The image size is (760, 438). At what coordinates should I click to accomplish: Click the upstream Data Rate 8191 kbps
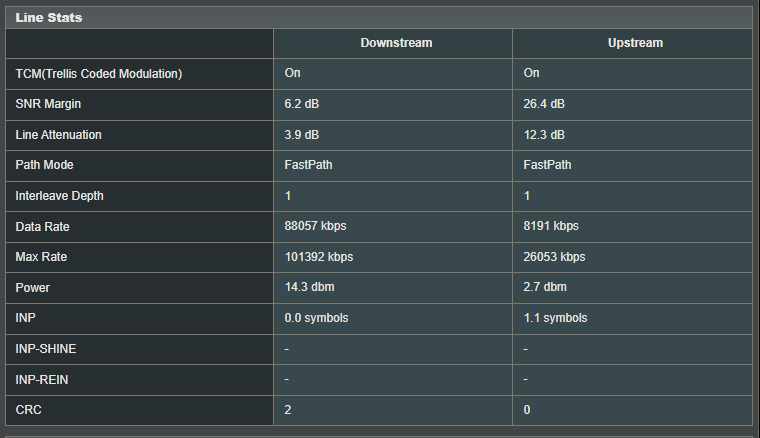tap(551, 226)
